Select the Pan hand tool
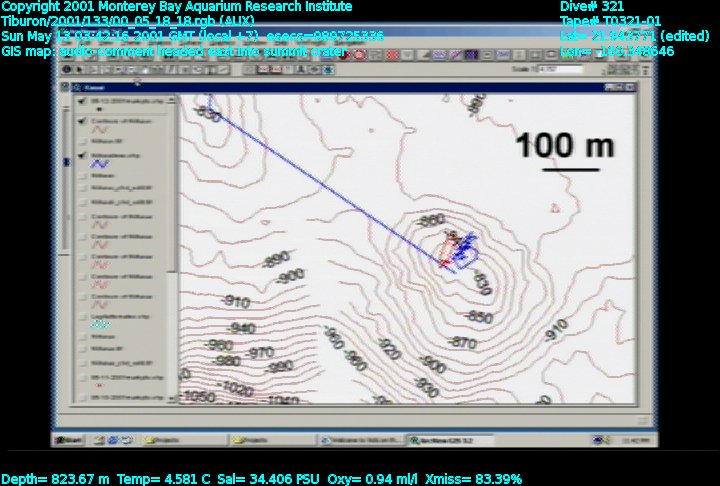The height and width of the screenshot is (486, 720). pos(144,70)
